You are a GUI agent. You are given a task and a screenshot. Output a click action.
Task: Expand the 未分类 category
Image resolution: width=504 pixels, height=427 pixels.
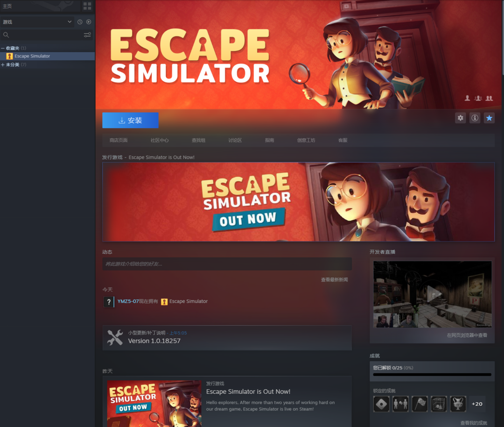point(3,64)
